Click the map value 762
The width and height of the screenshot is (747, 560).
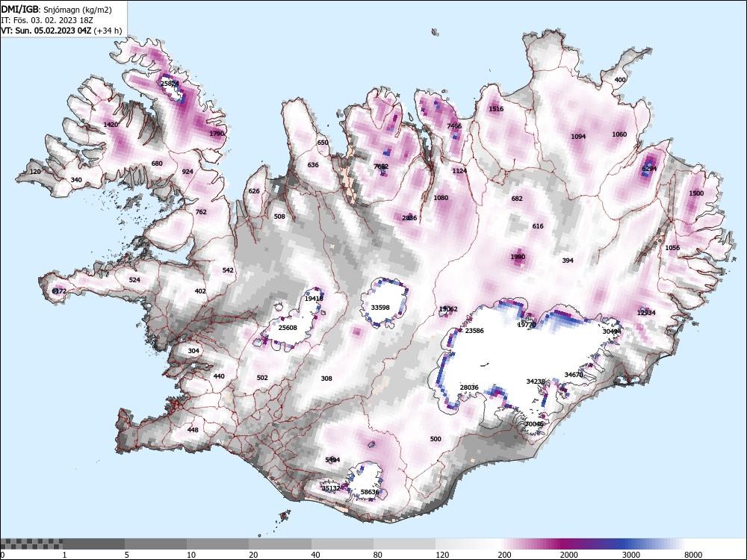(x=201, y=212)
